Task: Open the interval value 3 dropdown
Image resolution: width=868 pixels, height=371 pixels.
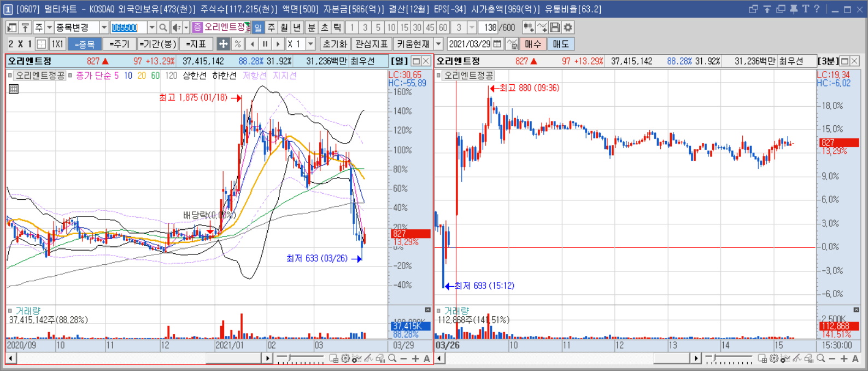Action: [x=472, y=27]
